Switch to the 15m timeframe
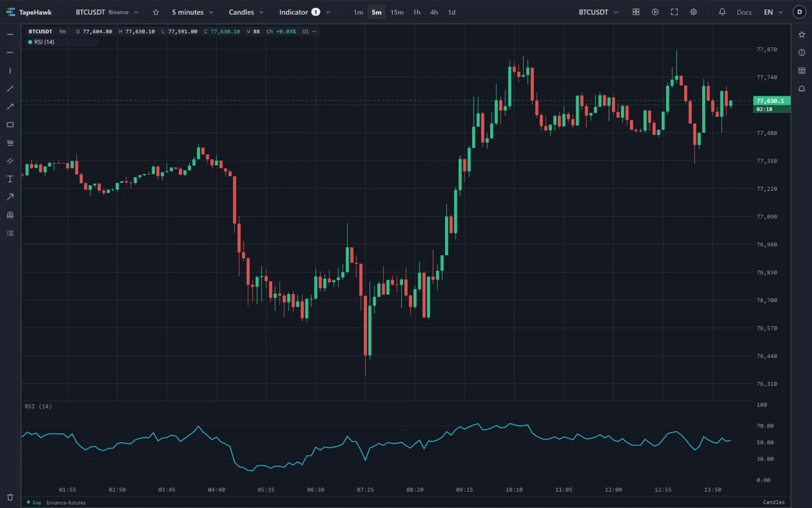 click(397, 12)
